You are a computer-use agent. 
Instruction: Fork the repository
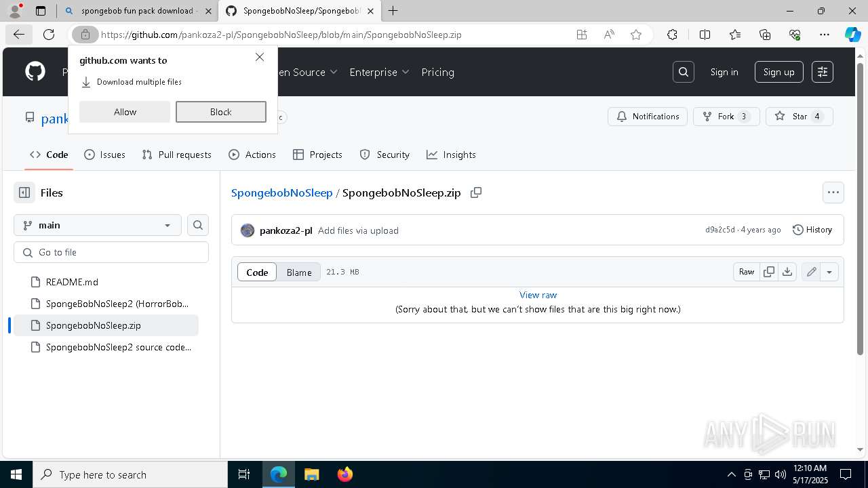[726, 117]
